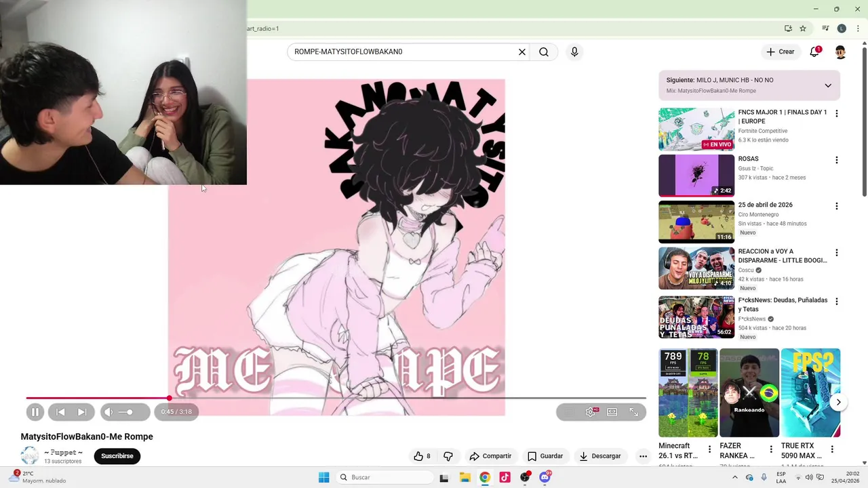Enter fullscreen mode in player

(x=634, y=411)
